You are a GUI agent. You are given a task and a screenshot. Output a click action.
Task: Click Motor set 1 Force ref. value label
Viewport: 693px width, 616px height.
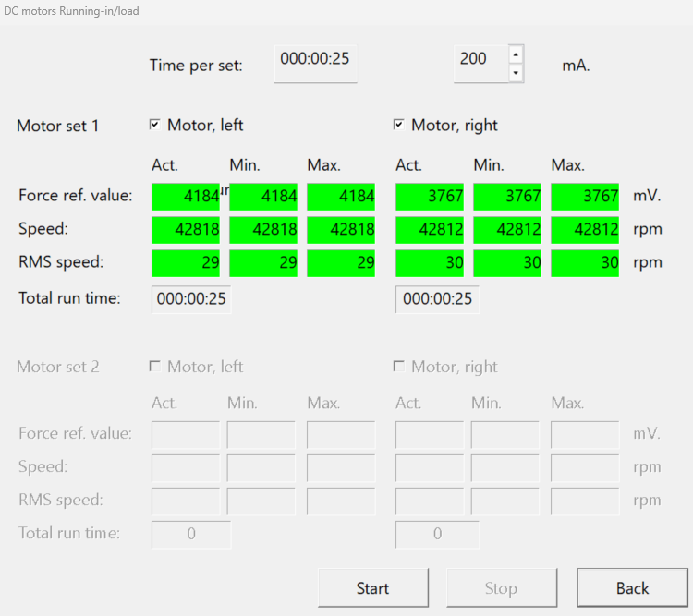75,195
